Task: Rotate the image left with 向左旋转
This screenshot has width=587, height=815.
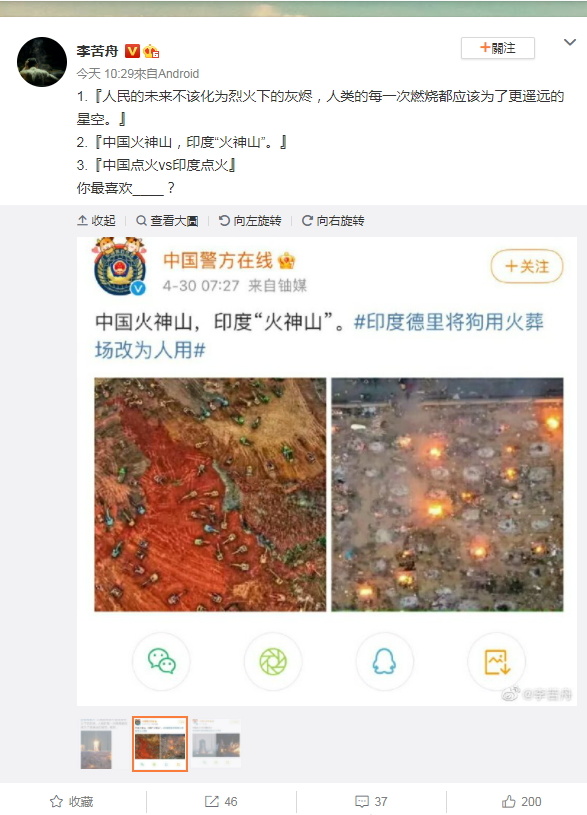Action: (x=250, y=221)
